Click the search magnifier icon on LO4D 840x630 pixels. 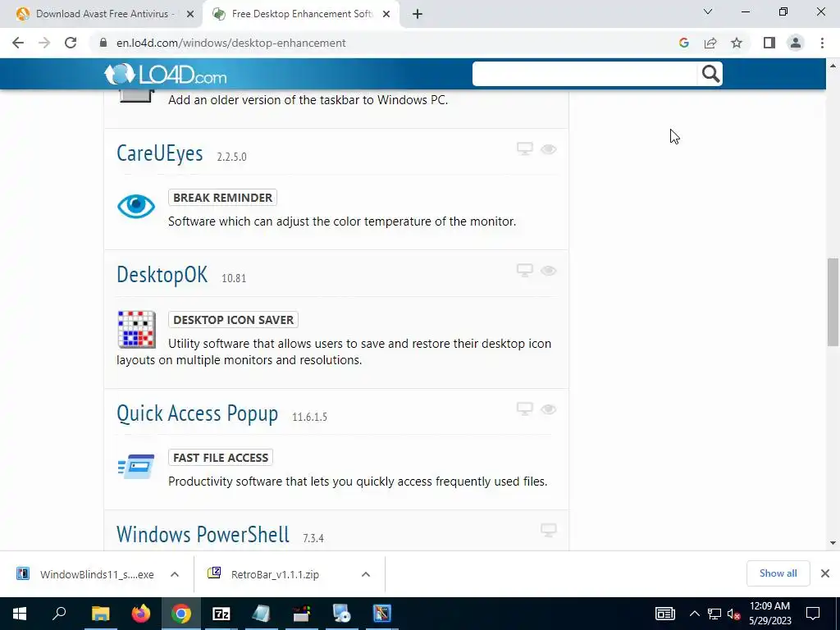coord(710,74)
